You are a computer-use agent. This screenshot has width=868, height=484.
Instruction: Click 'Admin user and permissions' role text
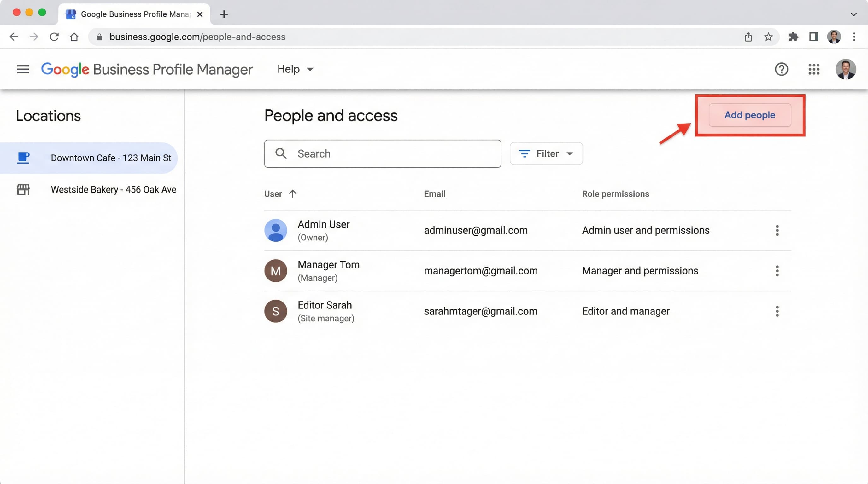click(646, 231)
